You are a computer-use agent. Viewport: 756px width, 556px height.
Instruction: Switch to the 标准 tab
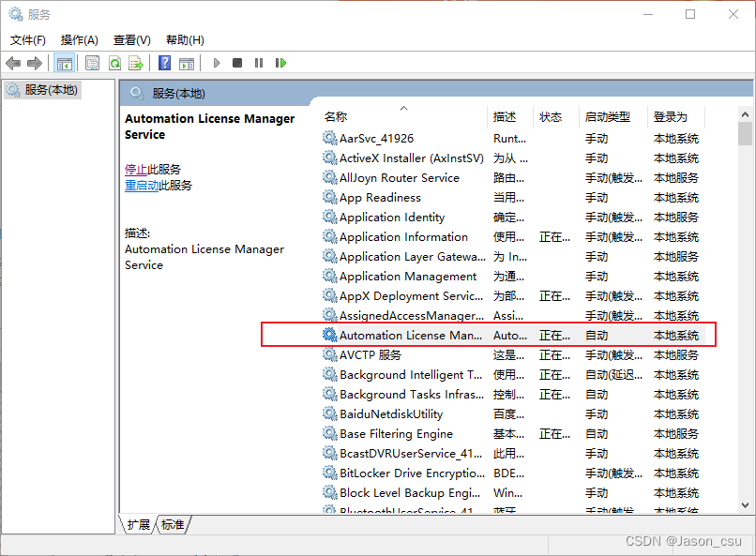[x=172, y=526]
